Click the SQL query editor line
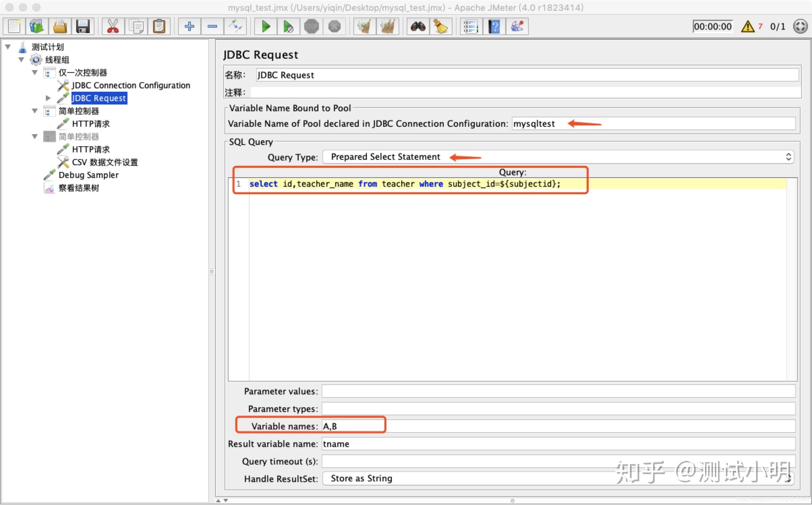This screenshot has height=505, width=812. [x=405, y=184]
